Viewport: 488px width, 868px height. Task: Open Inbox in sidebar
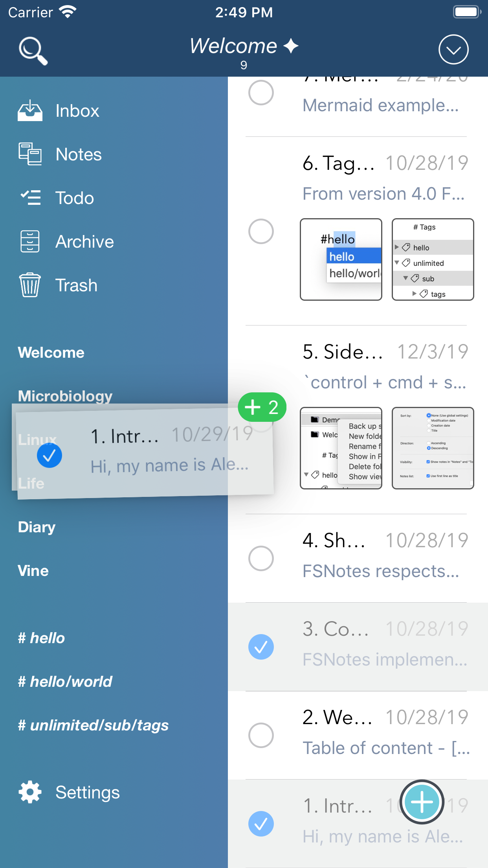click(x=77, y=111)
